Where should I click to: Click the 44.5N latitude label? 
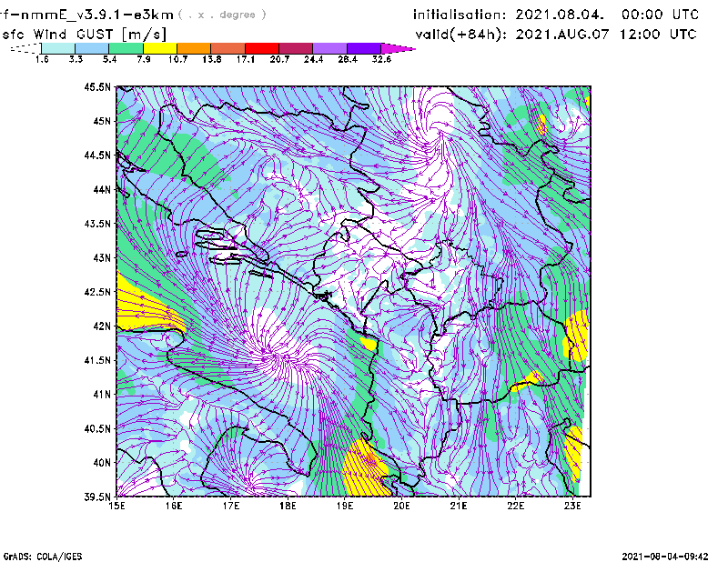point(97,155)
